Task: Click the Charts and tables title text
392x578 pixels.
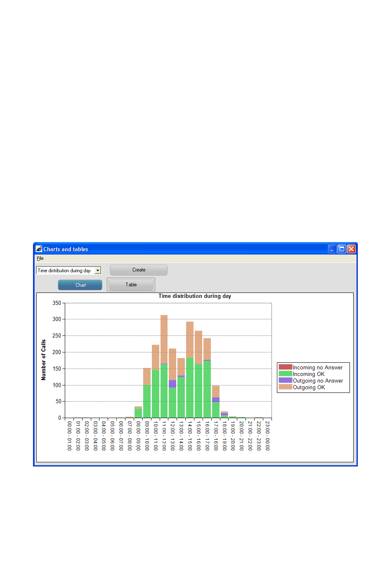Action: click(x=66, y=249)
